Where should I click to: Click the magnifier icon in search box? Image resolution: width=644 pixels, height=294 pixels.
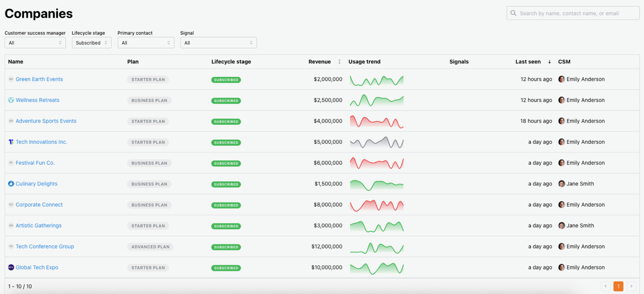514,13
